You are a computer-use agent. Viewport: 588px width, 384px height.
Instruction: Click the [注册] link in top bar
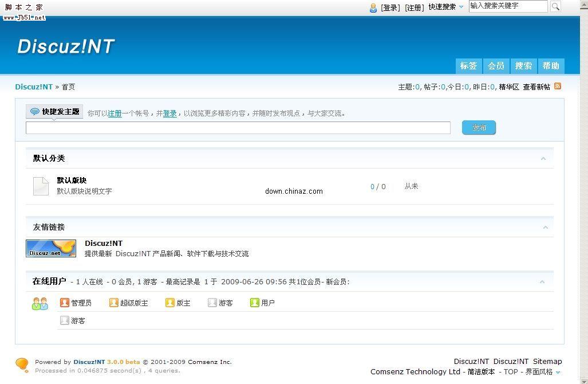(415, 7)
